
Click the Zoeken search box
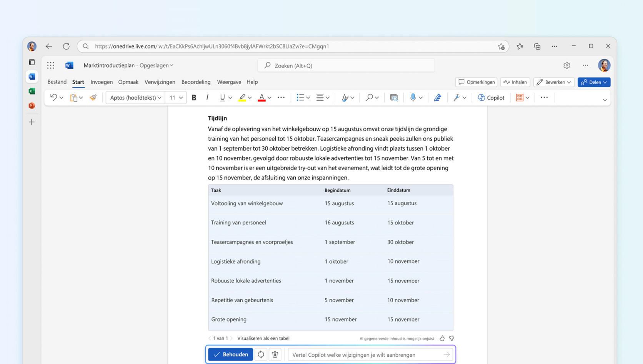tap(346, 65)
